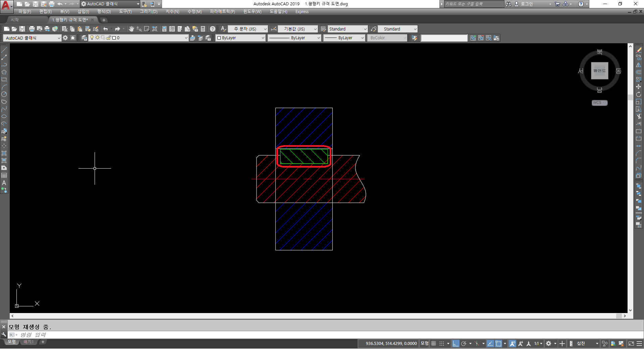Click the Plot printer icon
This screenshot has width=644, height=362.
32,29
